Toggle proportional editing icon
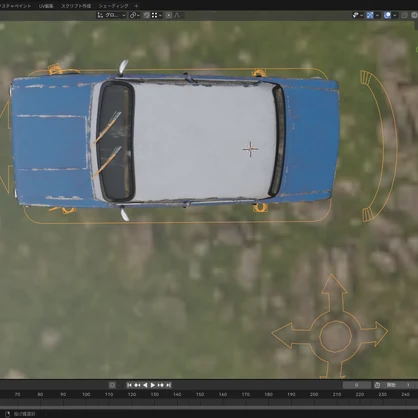Viewport: 418px width, 418px height. [169, 15]
